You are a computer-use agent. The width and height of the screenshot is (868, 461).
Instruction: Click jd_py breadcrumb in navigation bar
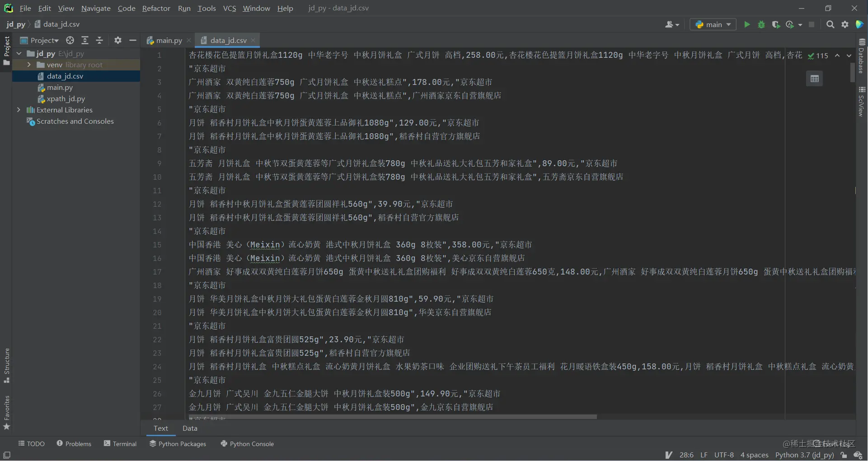click(16, 24)
